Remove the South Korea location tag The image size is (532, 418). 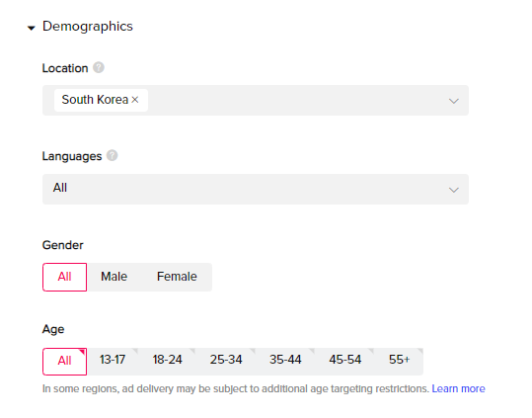135,100
